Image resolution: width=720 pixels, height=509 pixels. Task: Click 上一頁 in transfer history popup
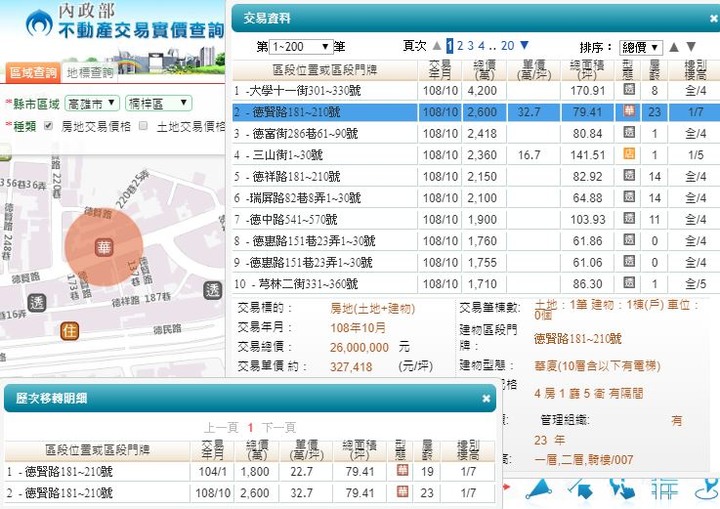(x=221, y=428)
